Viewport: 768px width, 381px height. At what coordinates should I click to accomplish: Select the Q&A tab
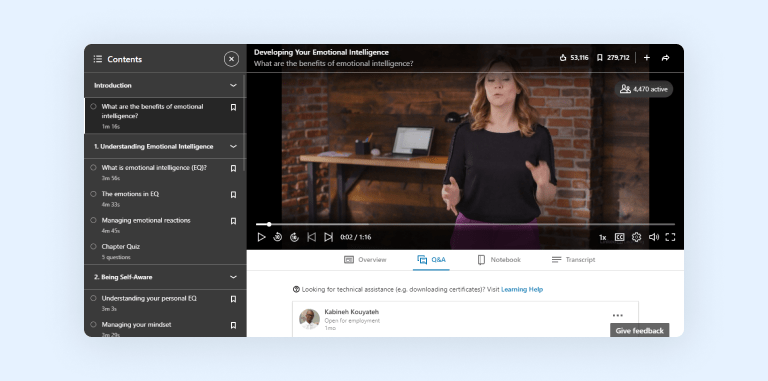click(431, 260)
